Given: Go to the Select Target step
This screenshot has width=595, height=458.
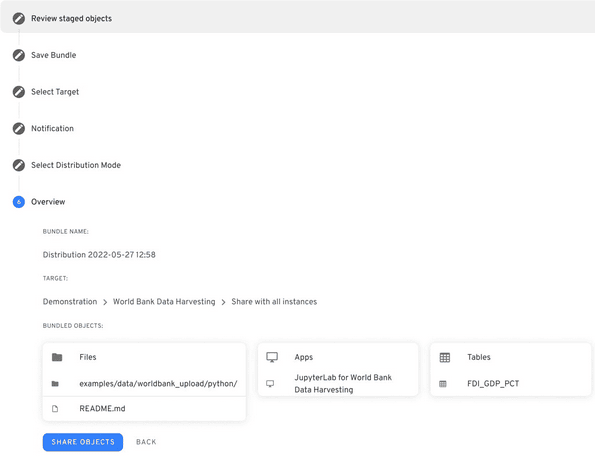Looking at the screenshot, I should [55, 92].
